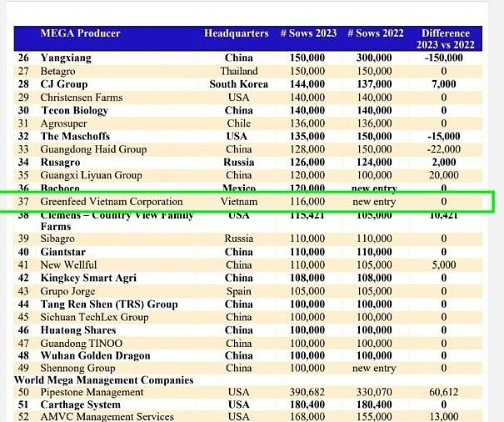The height and width of the screenshot is (422, 504).
Task: Select Agrosuper producer name
Action: [x=63, y=123]
